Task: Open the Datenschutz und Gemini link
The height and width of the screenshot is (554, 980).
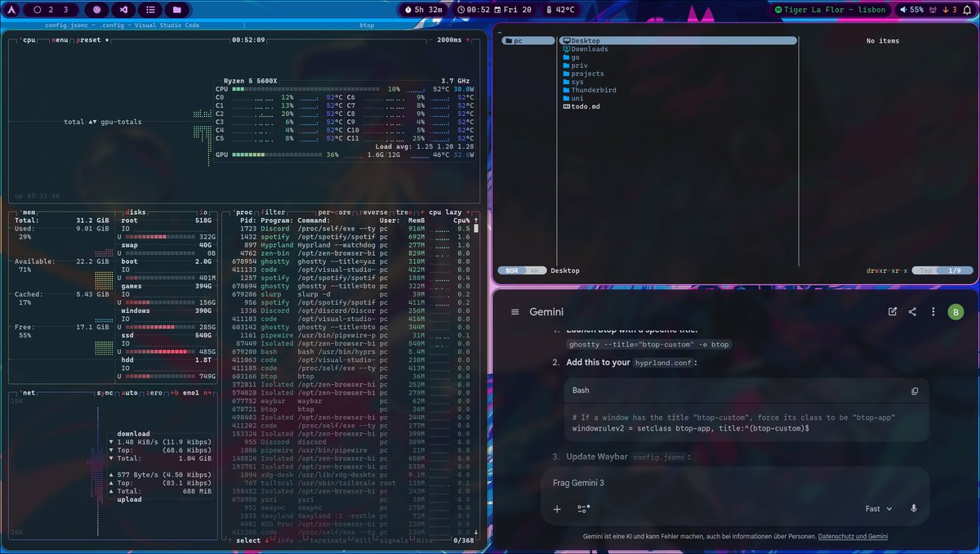Action: coord(853,536)
